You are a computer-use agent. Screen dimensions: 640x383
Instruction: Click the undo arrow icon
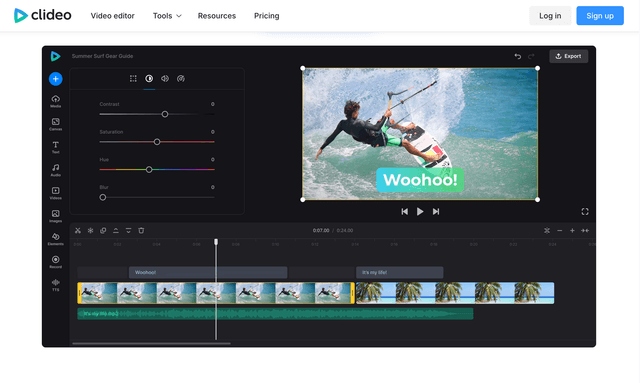click(x=518, y=56)
